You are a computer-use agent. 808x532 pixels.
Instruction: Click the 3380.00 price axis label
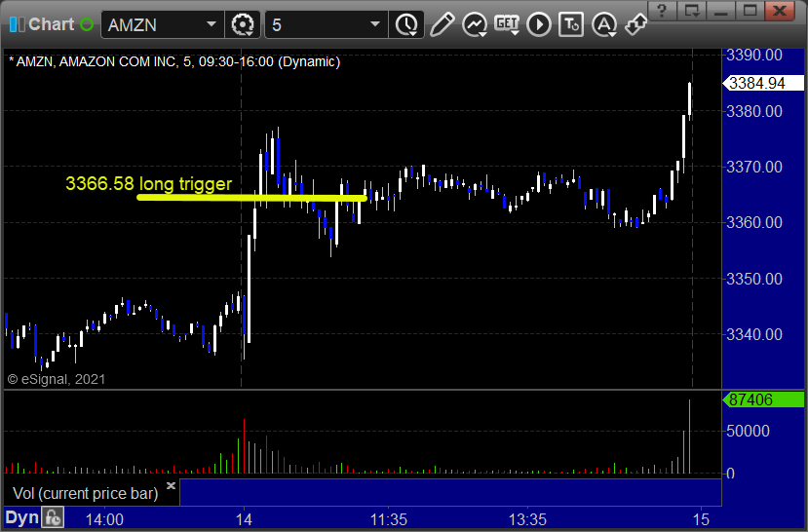[x=753, y=111]
